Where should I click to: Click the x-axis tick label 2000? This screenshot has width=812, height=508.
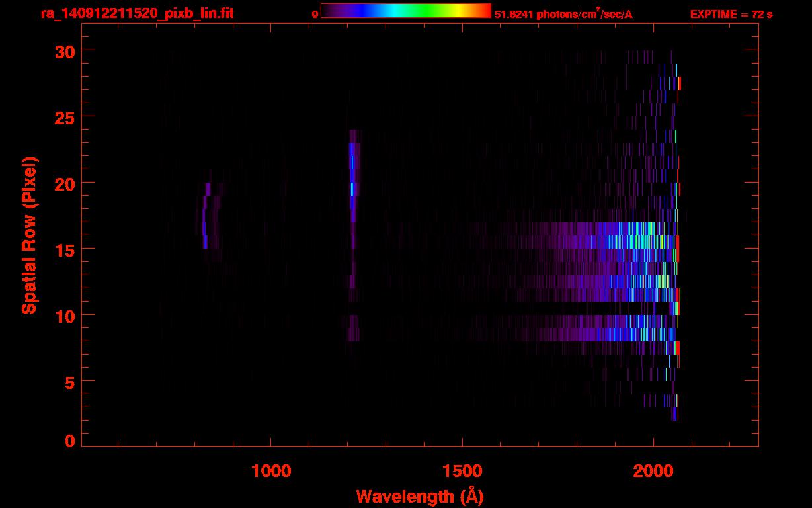coord(654,470)
